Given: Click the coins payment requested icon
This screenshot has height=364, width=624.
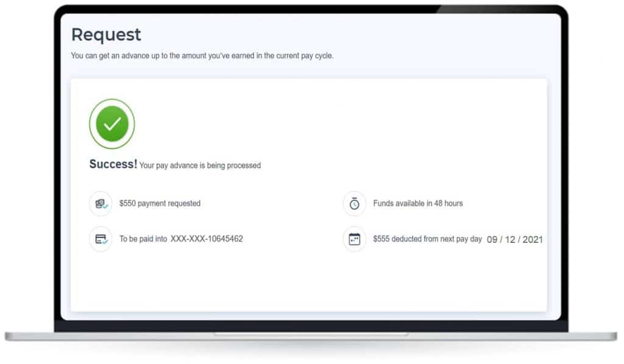Looking at the screenshot, I should 101,203.
